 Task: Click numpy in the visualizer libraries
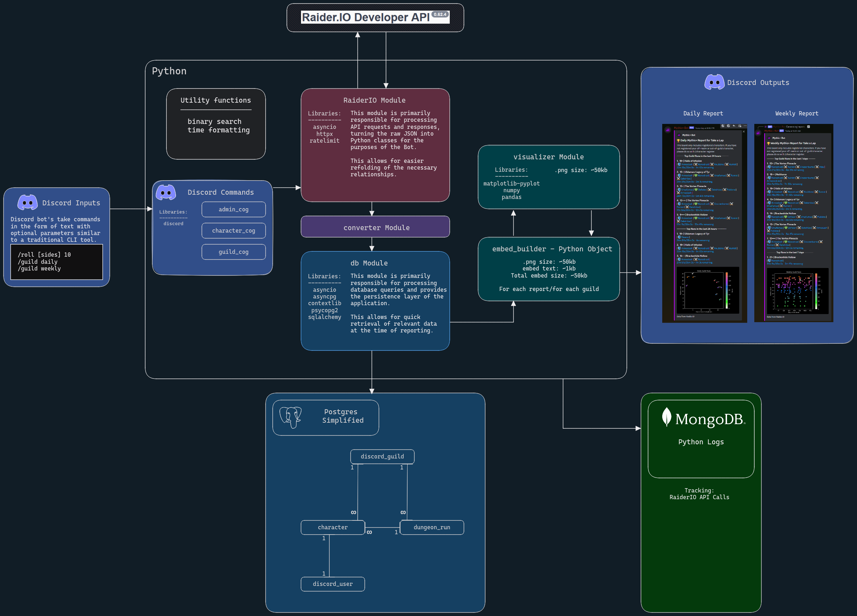click(512, 190)
